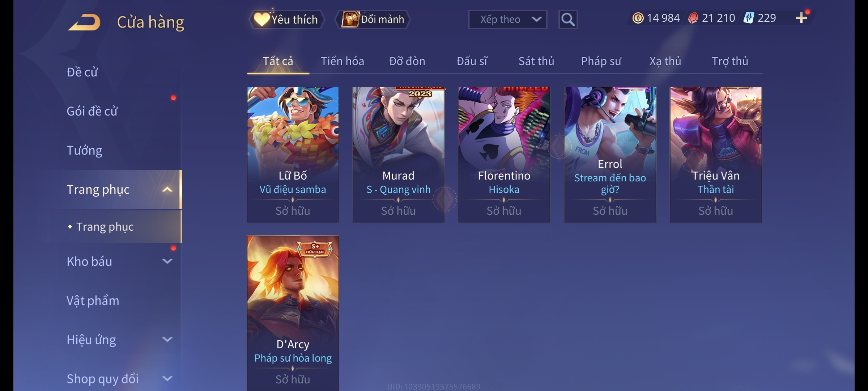The width and height of the screenshot is (868, 391).
Task: Open Đổi mảnh fragment exchange
Action: pos(373,20)
